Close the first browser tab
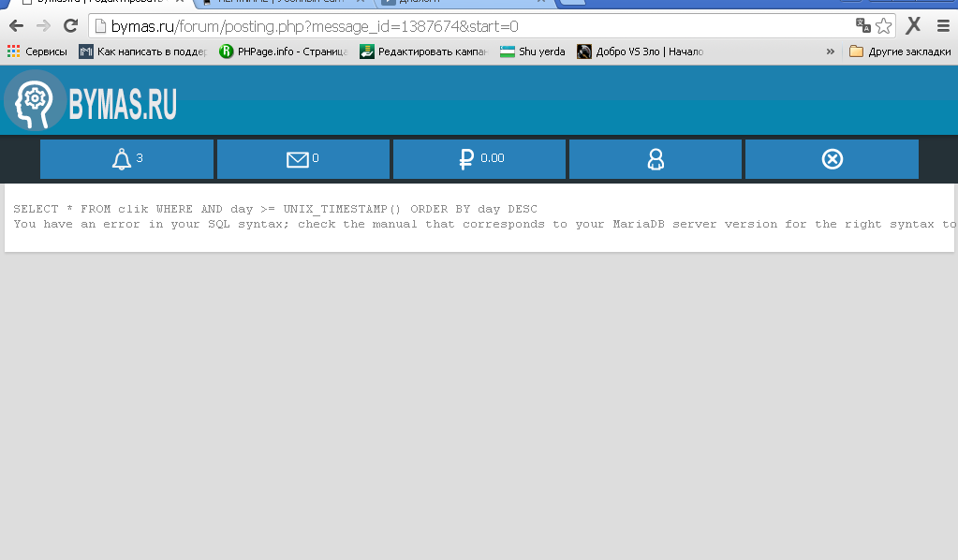This screenshot has height=560, width=958. pyautogui.click(x=180, y=2)
